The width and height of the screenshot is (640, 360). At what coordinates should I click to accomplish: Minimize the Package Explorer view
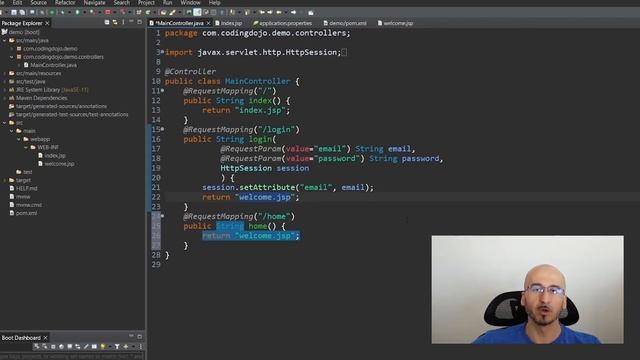coord(131,22)
